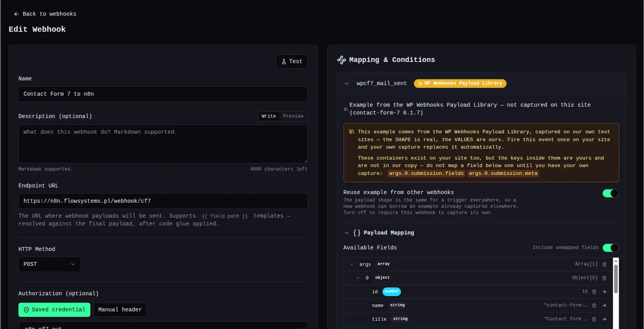Click the object type badge on row 0

[x=382, y=278]
